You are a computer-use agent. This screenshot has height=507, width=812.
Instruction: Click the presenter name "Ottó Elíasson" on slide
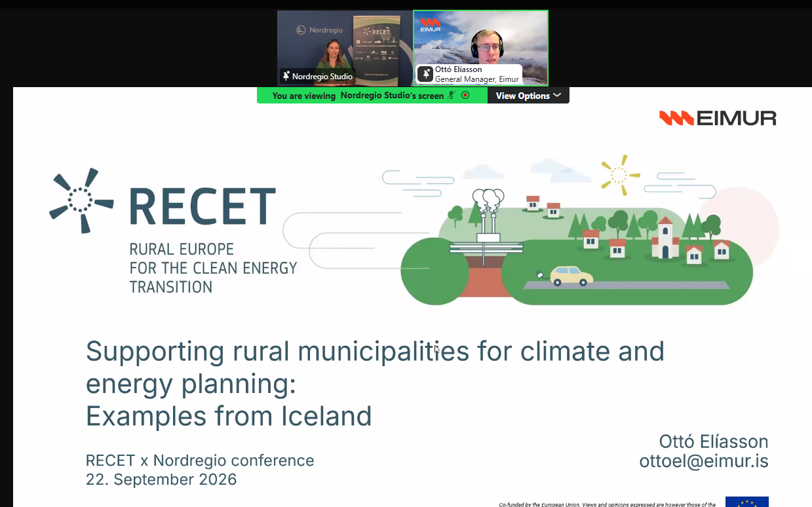point(714,441)
